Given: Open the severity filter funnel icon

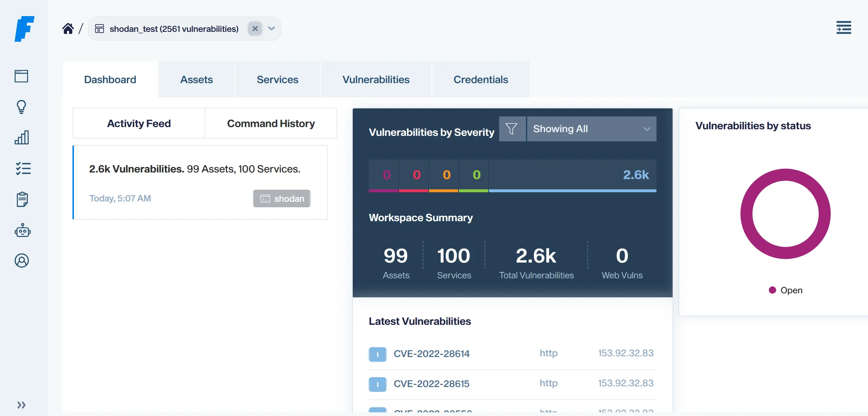Looking at the screenshot, I should (512, 129).
